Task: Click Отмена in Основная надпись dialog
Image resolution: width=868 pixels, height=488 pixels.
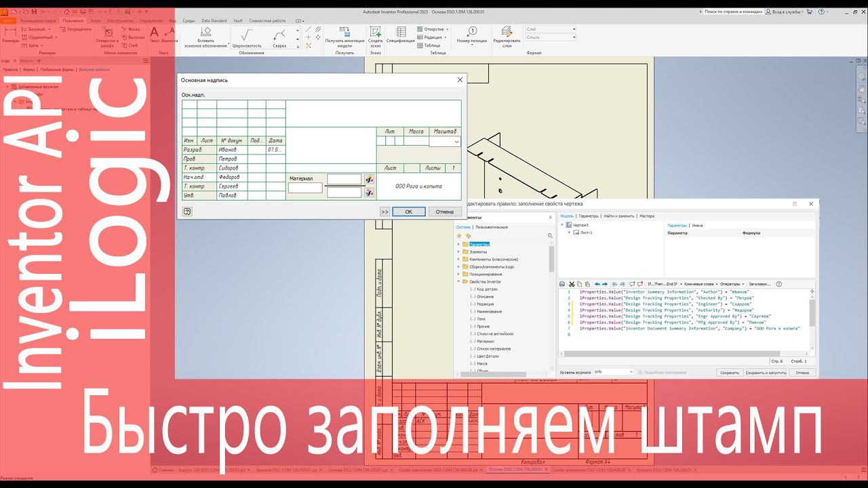Action: point(445,211)
